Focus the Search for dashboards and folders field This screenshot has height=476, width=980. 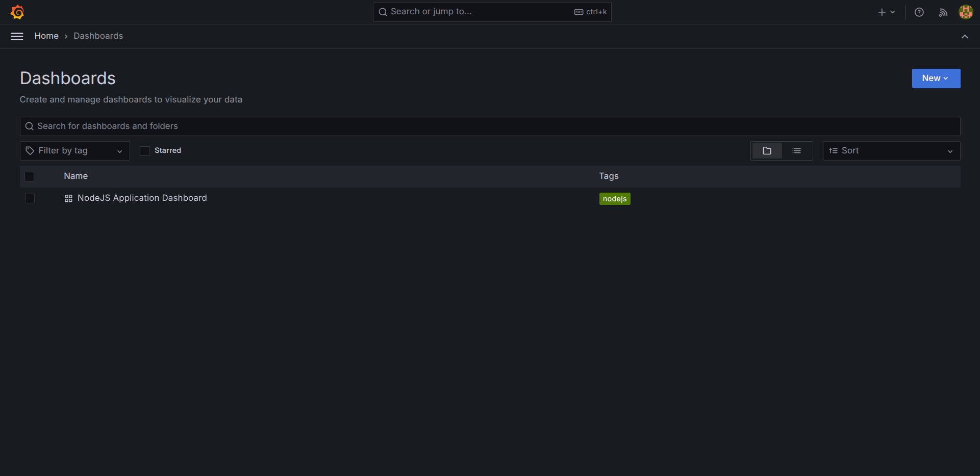pyautogui.click(x=490, y=126)
